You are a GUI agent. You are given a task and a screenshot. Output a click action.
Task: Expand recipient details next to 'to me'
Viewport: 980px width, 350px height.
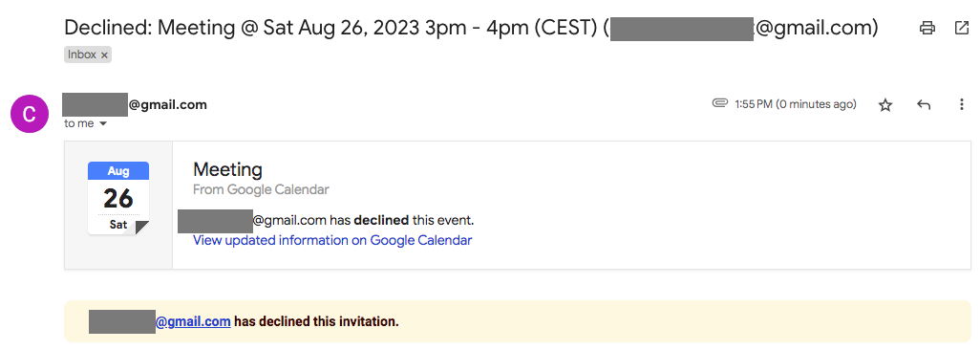(103, 124)
